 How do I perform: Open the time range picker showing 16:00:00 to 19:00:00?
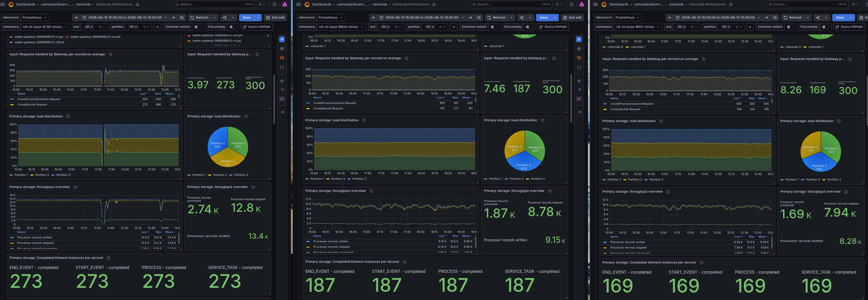tap(422, 18)
